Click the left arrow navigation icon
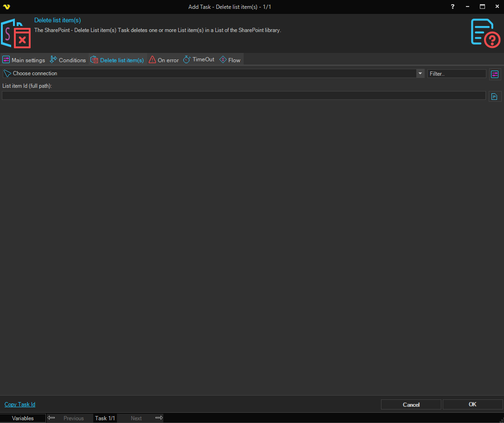The image size is (504, 423). pyautogui.click(x=52, y=418)
